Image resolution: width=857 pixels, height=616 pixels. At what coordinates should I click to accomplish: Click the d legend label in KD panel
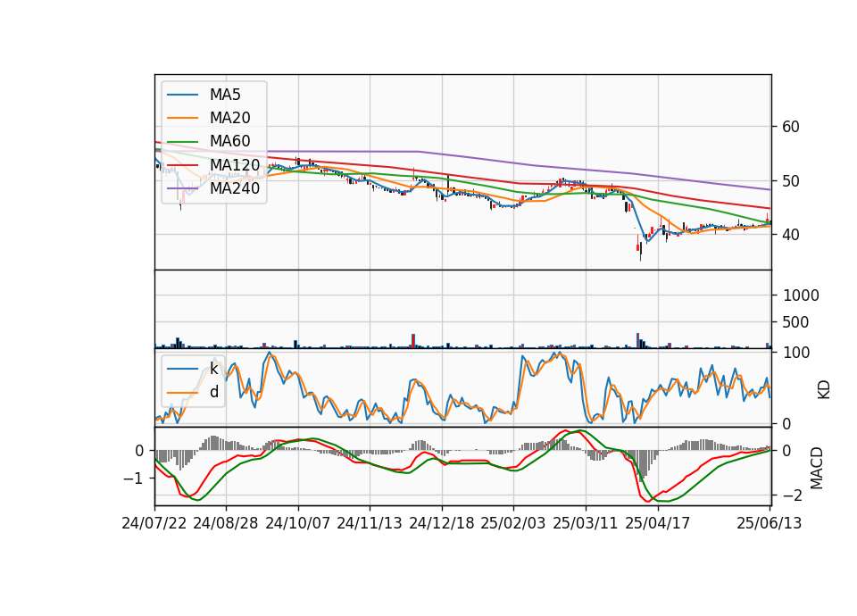click(x=214, y=392)
